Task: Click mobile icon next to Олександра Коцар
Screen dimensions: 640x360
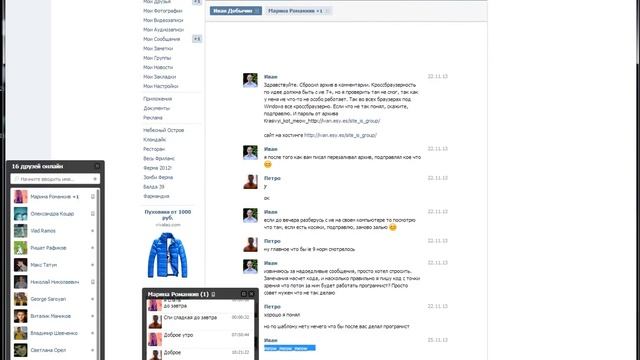Action: [x=93, y=214]
